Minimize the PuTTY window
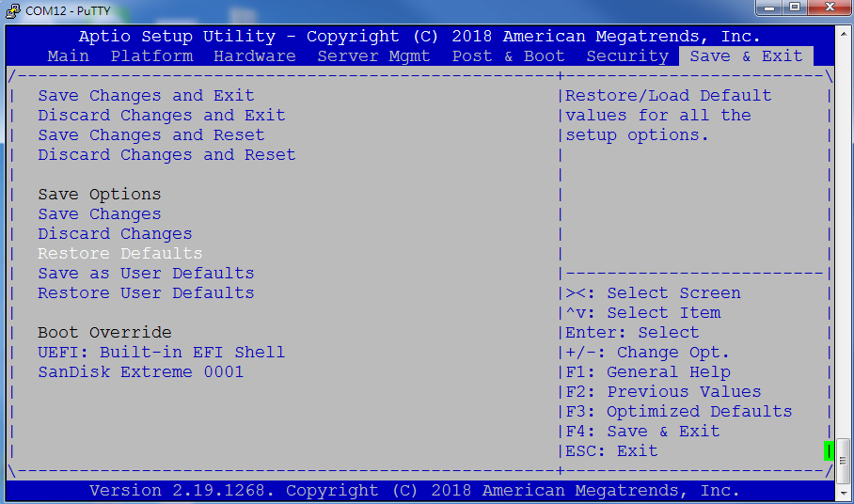This screenshot has height=504, width=854. 769,8
